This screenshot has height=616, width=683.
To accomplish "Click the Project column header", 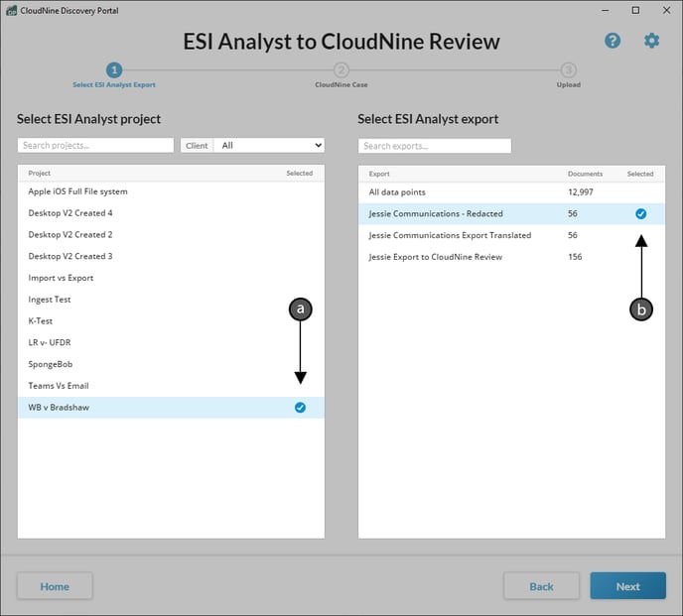I will (x=39, y=174).
